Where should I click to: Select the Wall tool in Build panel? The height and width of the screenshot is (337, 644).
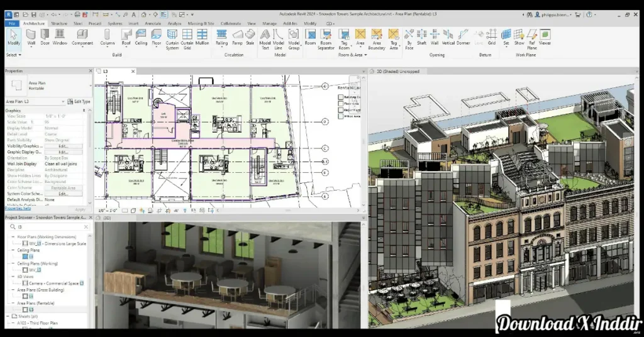click(x=31, y=37)
